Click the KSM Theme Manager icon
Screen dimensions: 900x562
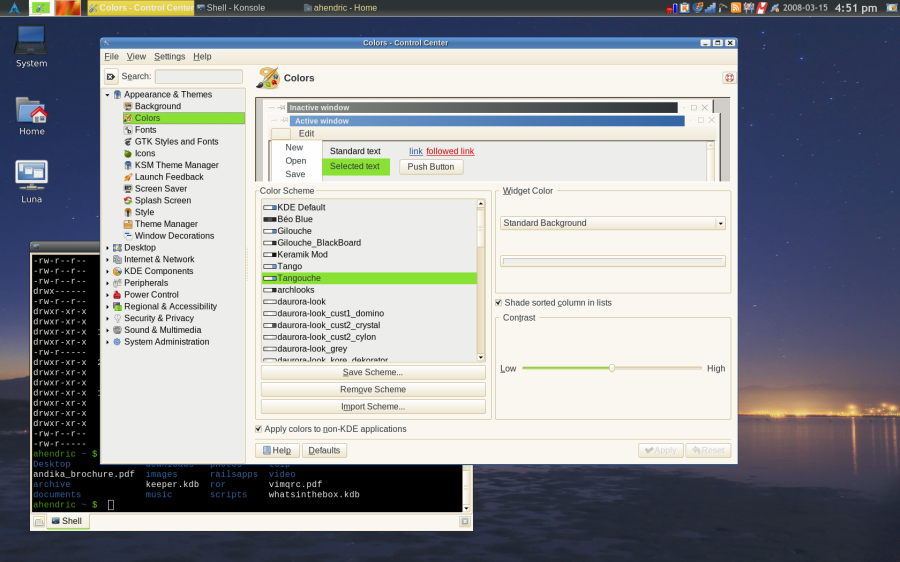pyautogui.click(x=128, y=165)
